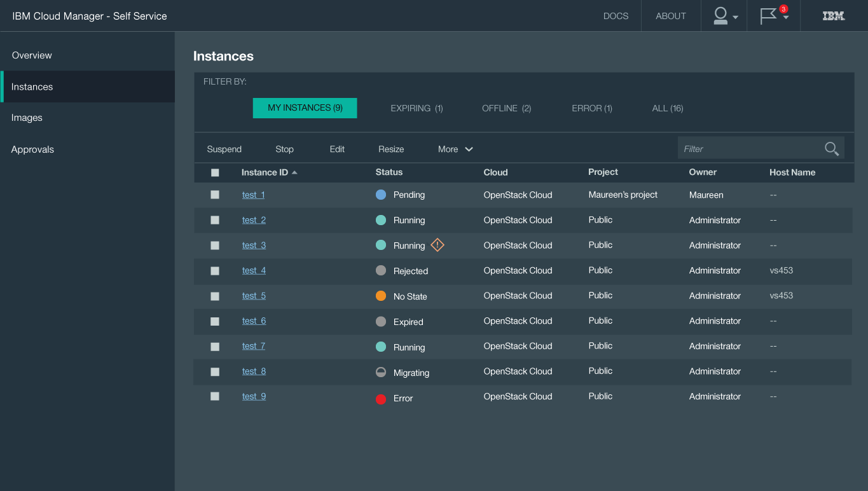Sort by the Project column header
Viewport: 868px width, 491px height.
(603, 172)
